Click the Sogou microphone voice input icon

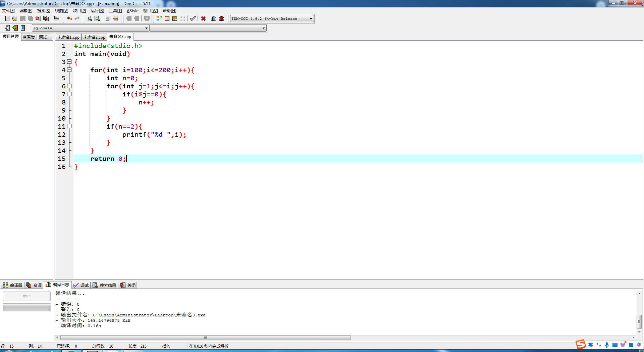coord(607,345)
